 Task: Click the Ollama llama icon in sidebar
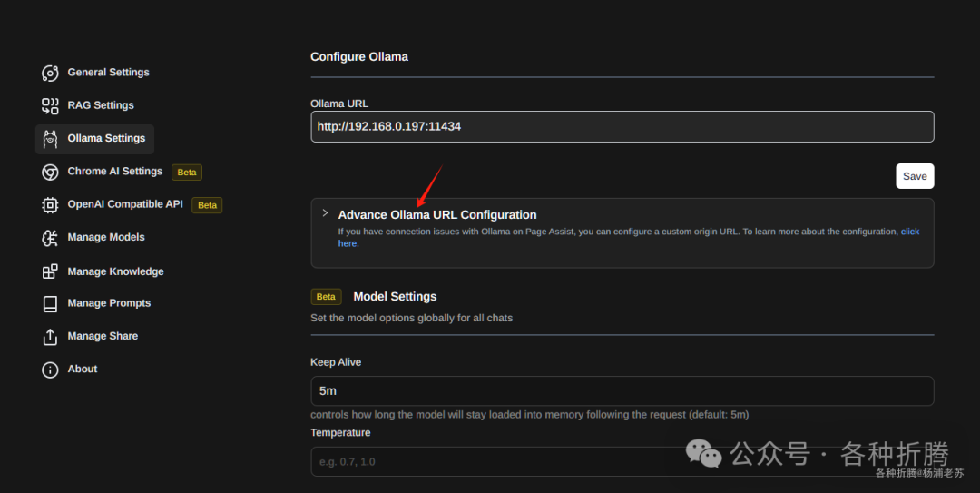pos(51,139)
